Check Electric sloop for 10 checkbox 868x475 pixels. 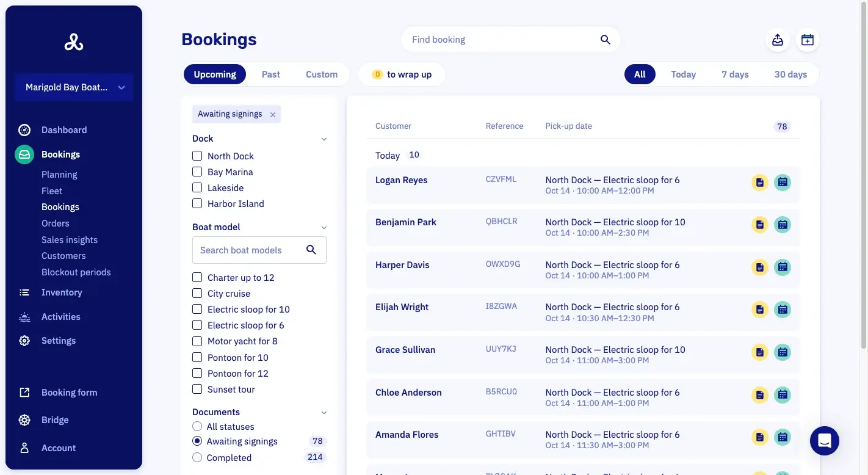(197, 309)
